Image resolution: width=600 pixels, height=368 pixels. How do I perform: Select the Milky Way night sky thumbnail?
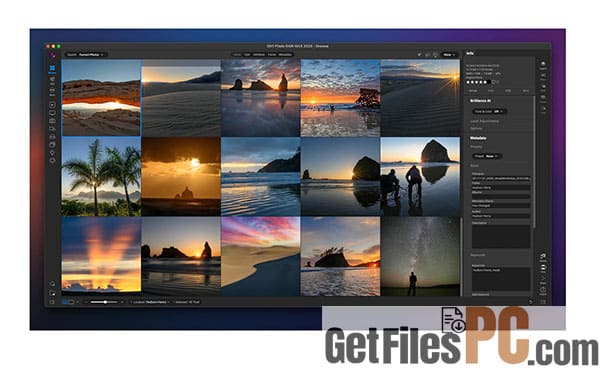(x=420, y=256)
